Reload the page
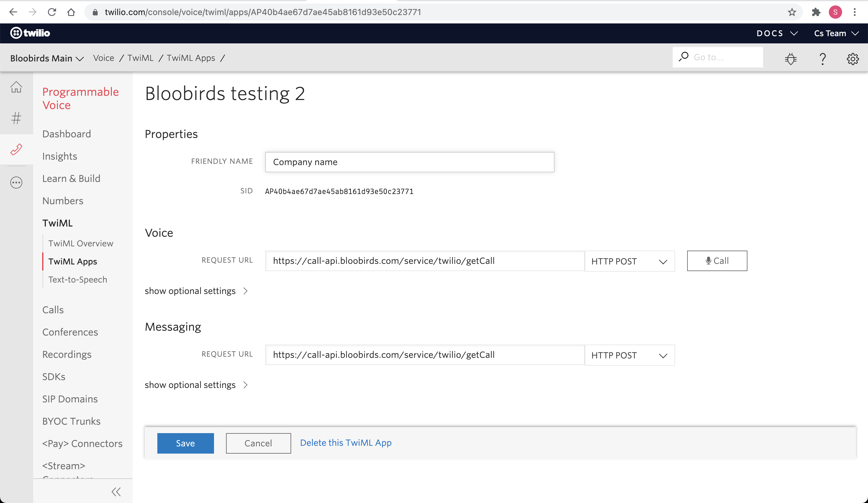The width and height of the screenshot is (868, 503). [x=52, y=12]
